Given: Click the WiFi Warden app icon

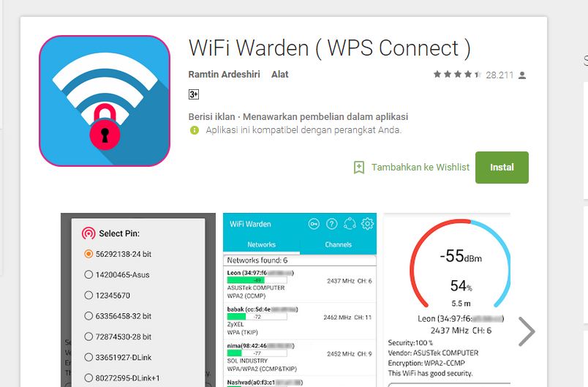Looking at the screenshot, I should click(105, 101).
